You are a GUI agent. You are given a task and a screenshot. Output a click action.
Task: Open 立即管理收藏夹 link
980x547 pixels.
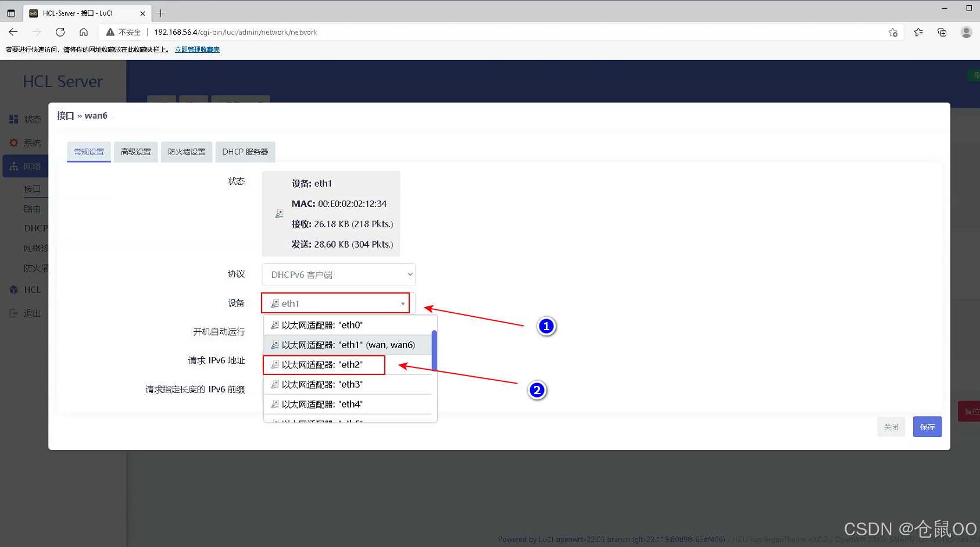pos(197,49)
